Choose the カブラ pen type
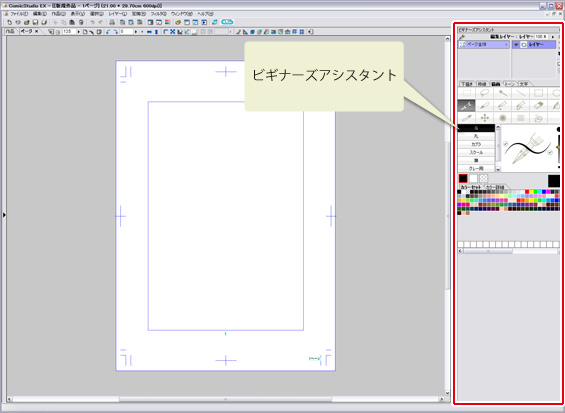 click(x=476, y=144)
